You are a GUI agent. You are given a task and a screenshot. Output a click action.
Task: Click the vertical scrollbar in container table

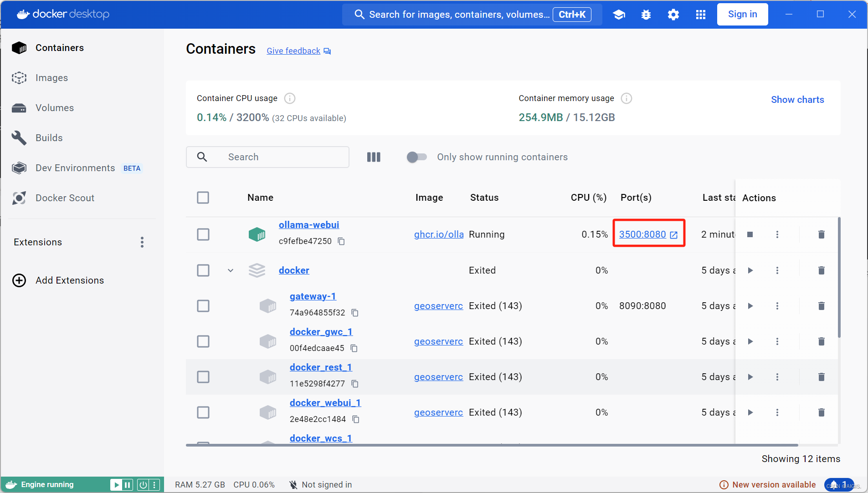click(x=839, y=278)
